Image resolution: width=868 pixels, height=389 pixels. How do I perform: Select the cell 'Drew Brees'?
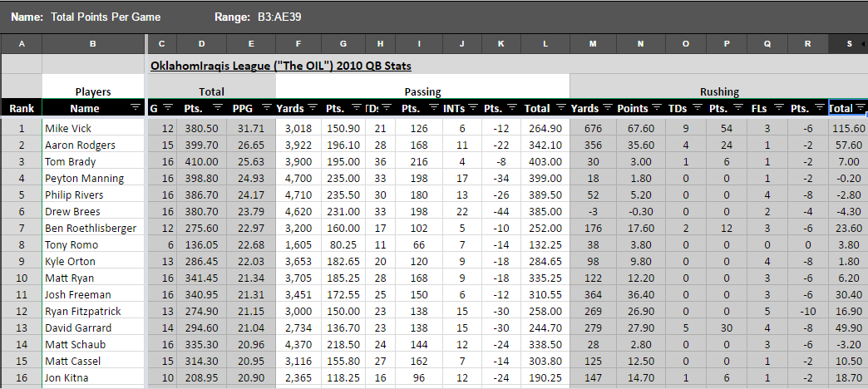(x=93, y=211)
